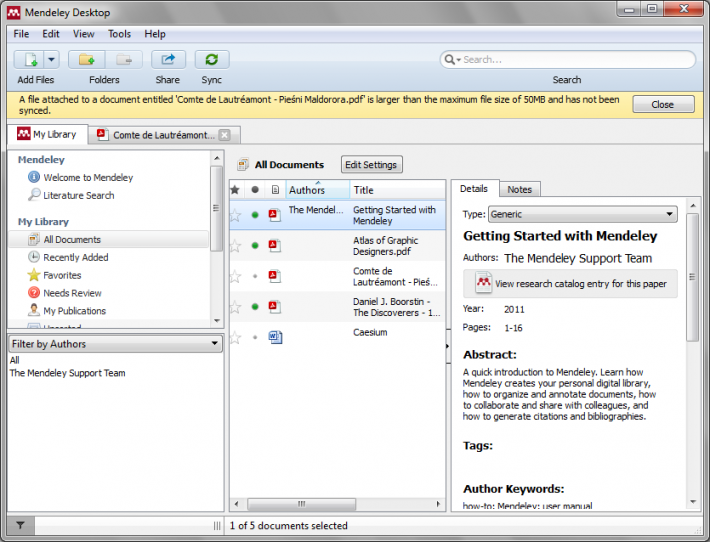Open the Type Generic dropdown
The width and height of the screenshot is (710, 542).
click(x=583, y=214)
